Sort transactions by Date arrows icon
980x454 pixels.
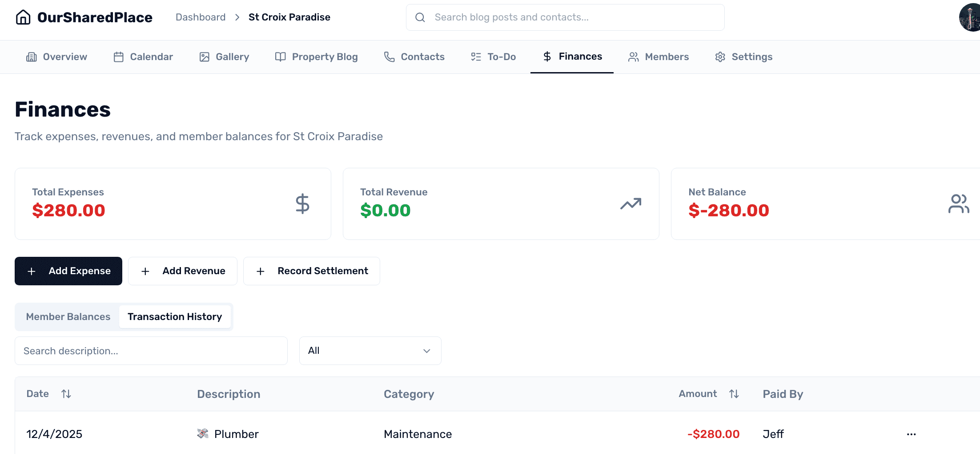66,394
